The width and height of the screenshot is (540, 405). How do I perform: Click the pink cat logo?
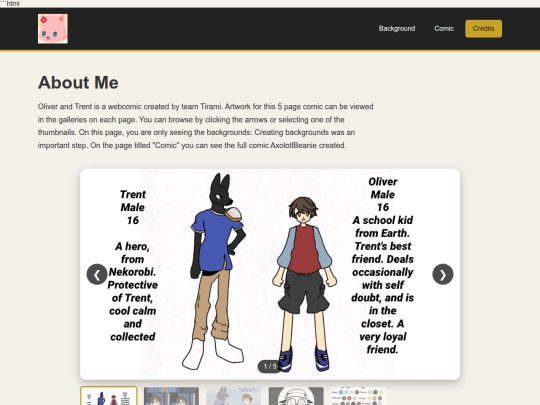click(x=53, y=29)
